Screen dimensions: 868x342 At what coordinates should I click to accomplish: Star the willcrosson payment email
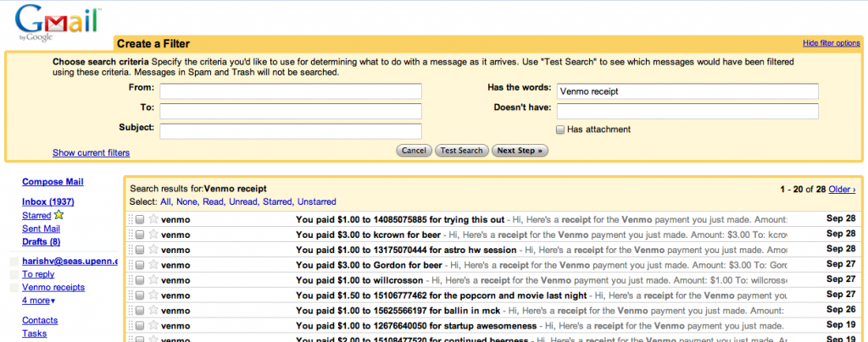pos(154,280)
